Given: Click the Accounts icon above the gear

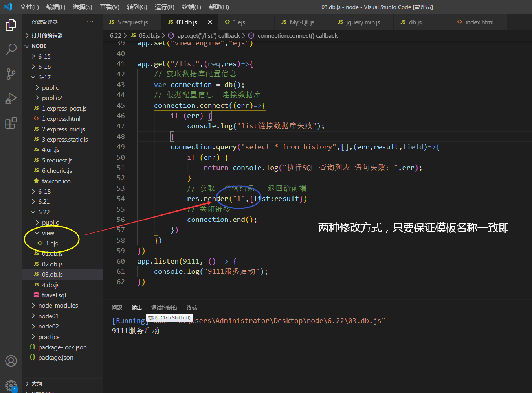Looking at the screenshot, I should point(11,361).
